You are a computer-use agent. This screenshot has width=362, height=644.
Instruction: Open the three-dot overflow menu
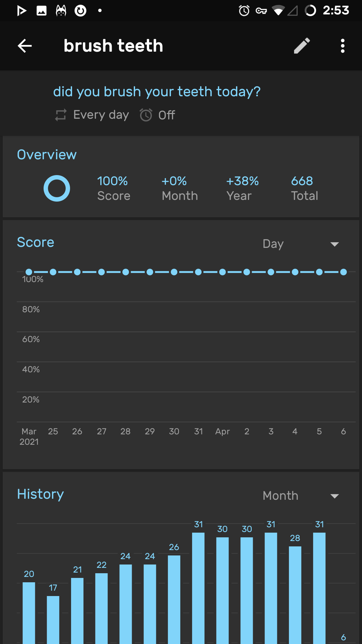[x=342, y=46]
